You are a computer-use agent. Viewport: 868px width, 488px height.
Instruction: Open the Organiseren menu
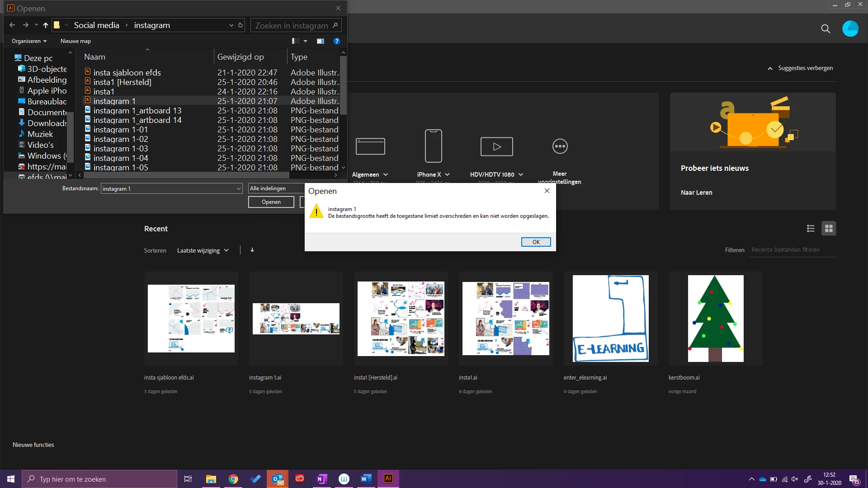tap(29, 41)
